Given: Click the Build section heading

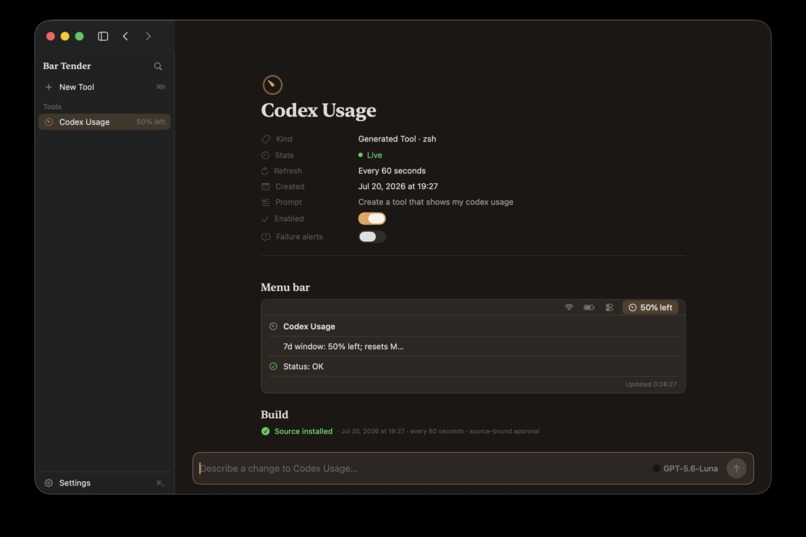Looking at the screenshot, I should (x=274, y=414).
